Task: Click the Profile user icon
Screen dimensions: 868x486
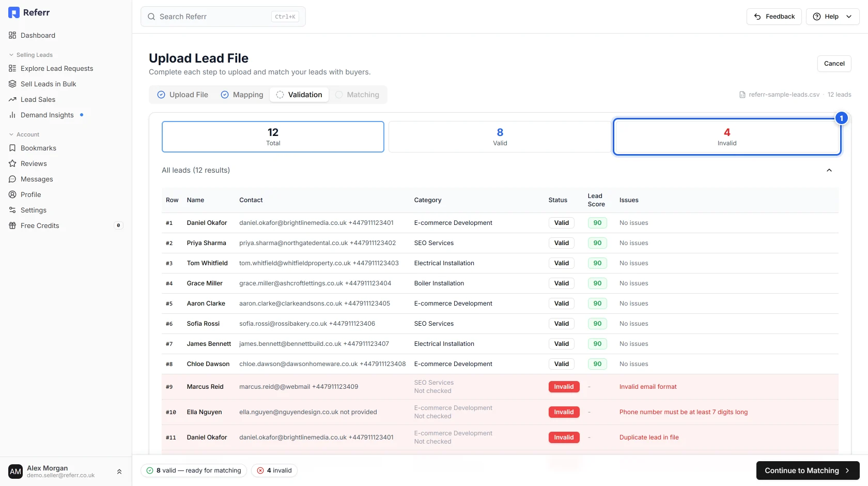Action: [12, 194]
